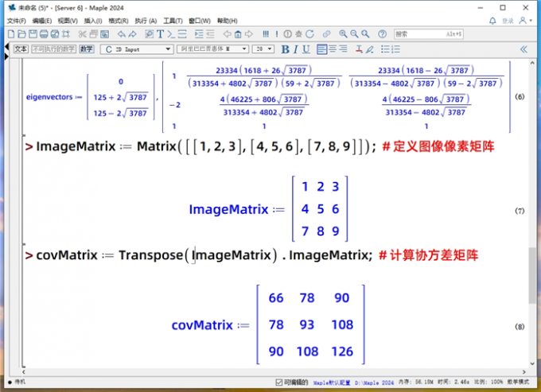The image size is (541, 392).
Task: Print the worksheet using the printer icon
Action: coord(44,33)
